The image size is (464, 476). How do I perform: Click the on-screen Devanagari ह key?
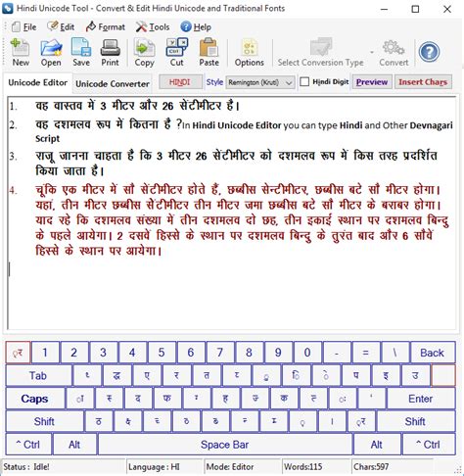tap(225, 399)
